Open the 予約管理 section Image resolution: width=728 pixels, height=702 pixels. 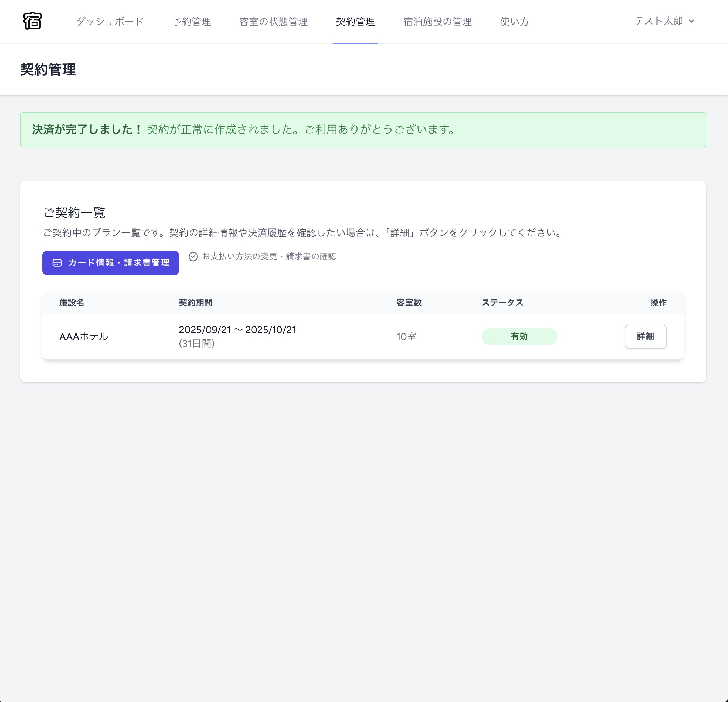click(192, 21)
